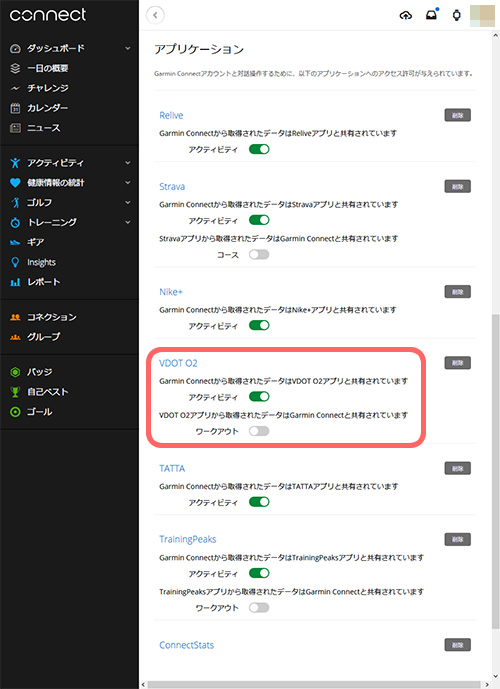Image resolution: width=500 pixels, height=689 pixels.
Task: Click the バッジ hexagon icon
Action: pyautogui.click(x=15, y=372)
